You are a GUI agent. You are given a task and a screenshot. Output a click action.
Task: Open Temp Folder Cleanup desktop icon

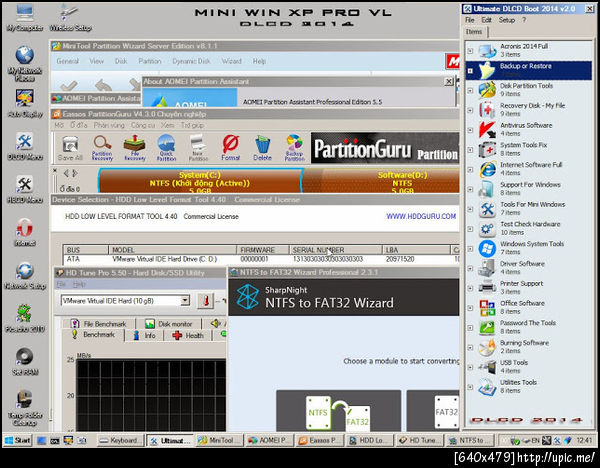[x=24, y=407]
